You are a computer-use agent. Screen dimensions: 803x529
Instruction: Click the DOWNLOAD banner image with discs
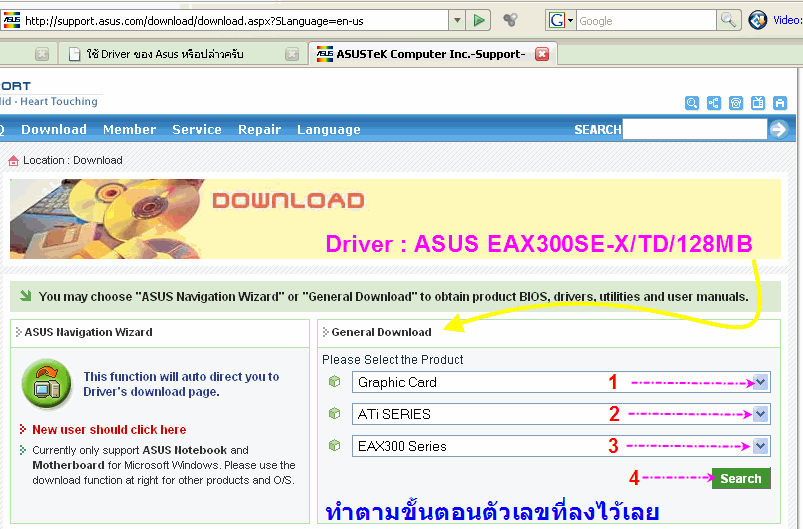click(x=395, y=219)
